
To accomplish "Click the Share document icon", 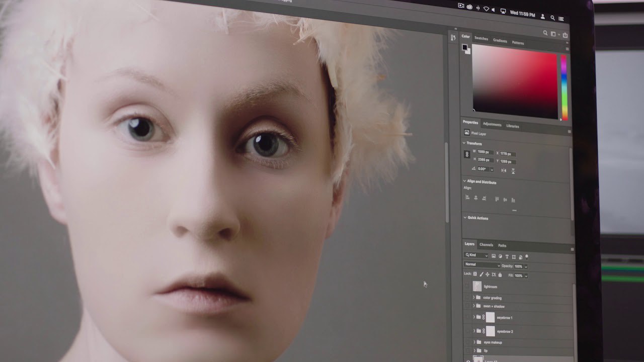I will click(x=565, y=35).
